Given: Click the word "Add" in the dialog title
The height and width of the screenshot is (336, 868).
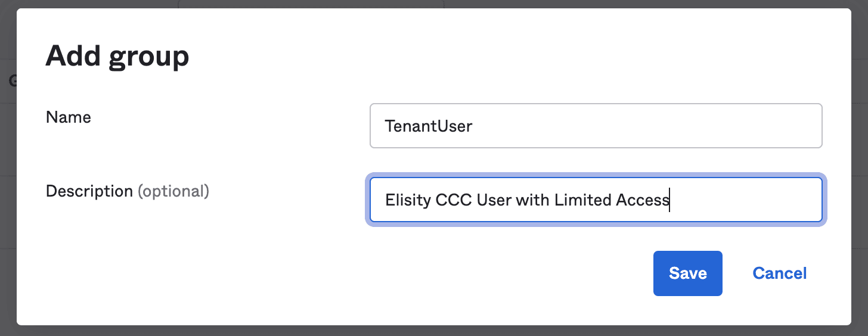Looking at the screenshot, I should (72, 56).
